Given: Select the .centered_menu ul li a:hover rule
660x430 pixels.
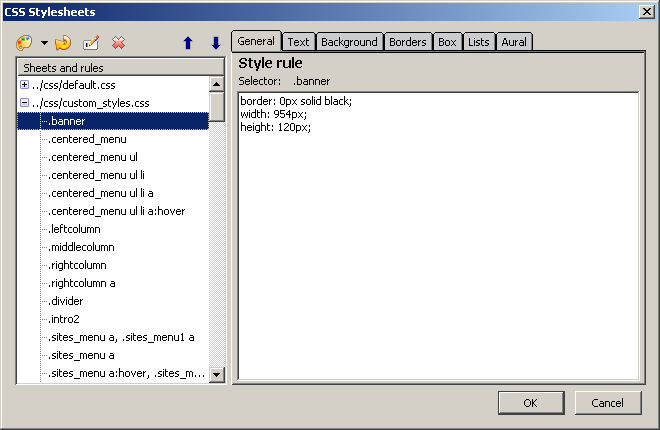Looking at the screenshot, I should click(x=117, y=211).
